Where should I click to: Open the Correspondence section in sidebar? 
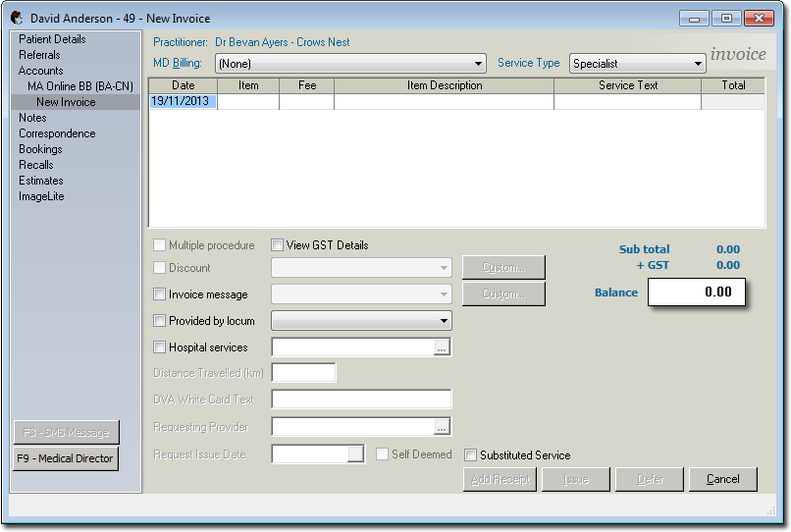(x=57, y=133)
